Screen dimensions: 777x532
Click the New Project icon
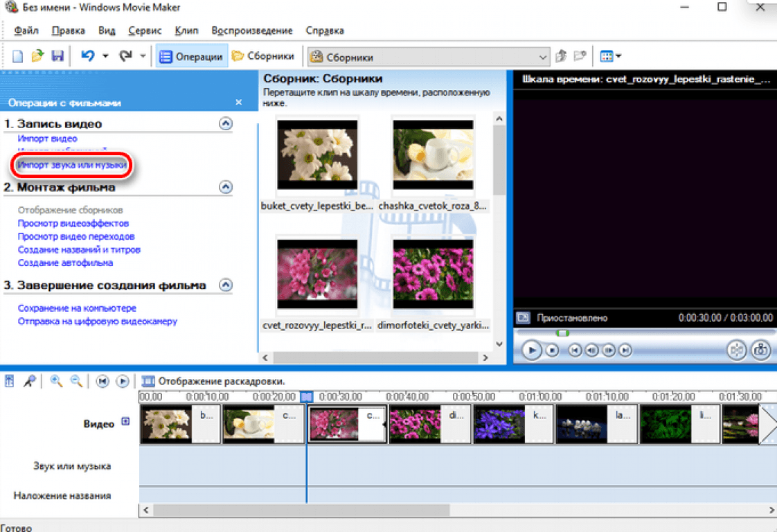[18, 56]
